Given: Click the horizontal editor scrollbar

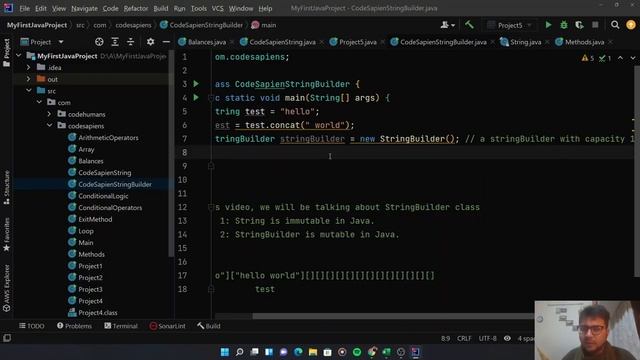Looking at the screenshot, I should [x=392, y=316].
